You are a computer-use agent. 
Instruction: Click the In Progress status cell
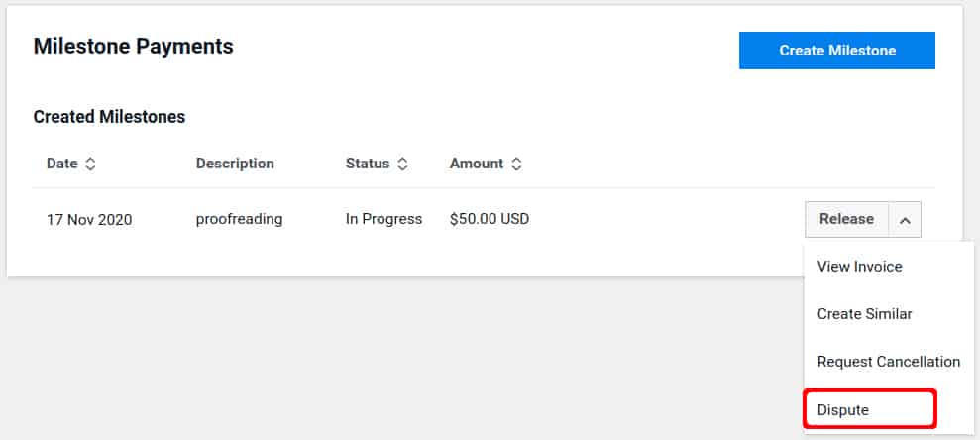click(383, 219)
